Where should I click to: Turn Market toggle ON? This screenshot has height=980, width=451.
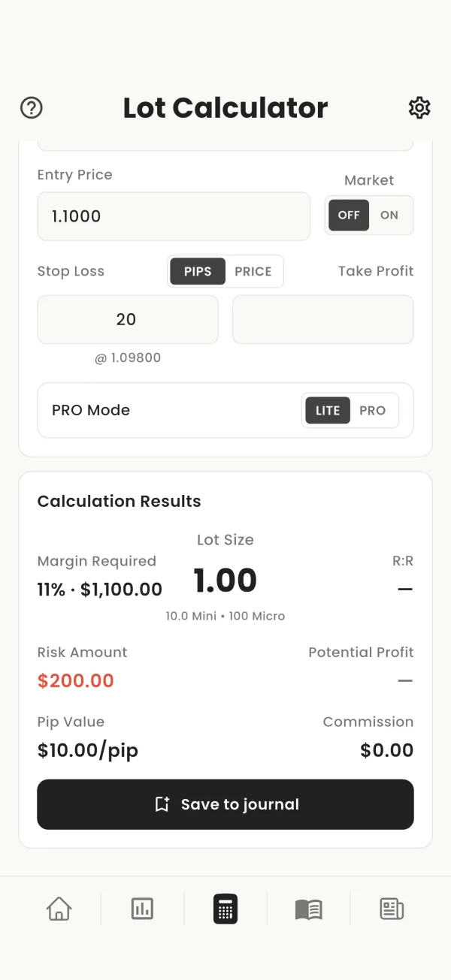click(x=389, y=215)
